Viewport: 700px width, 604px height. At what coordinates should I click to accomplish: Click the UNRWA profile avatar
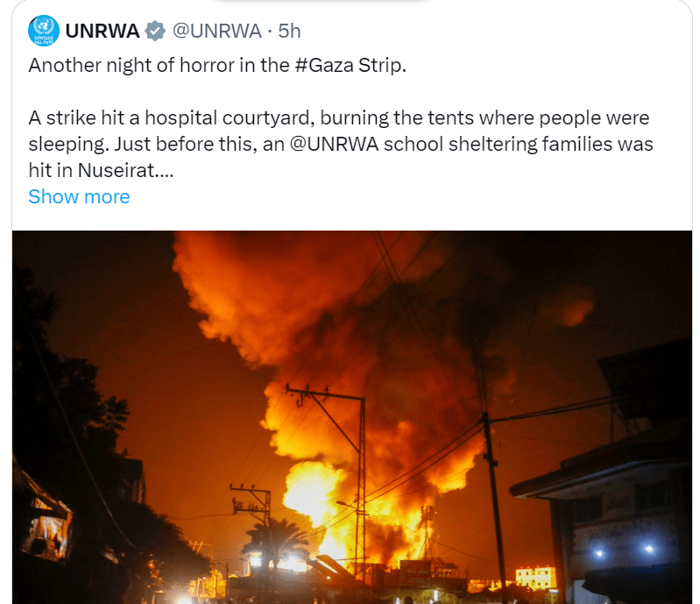click(x=43, y=31)
